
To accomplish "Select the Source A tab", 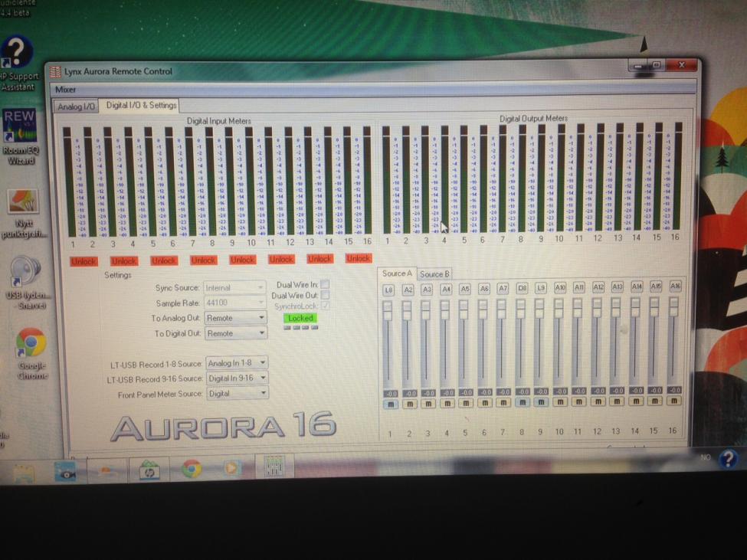I will tap(397, 273).
